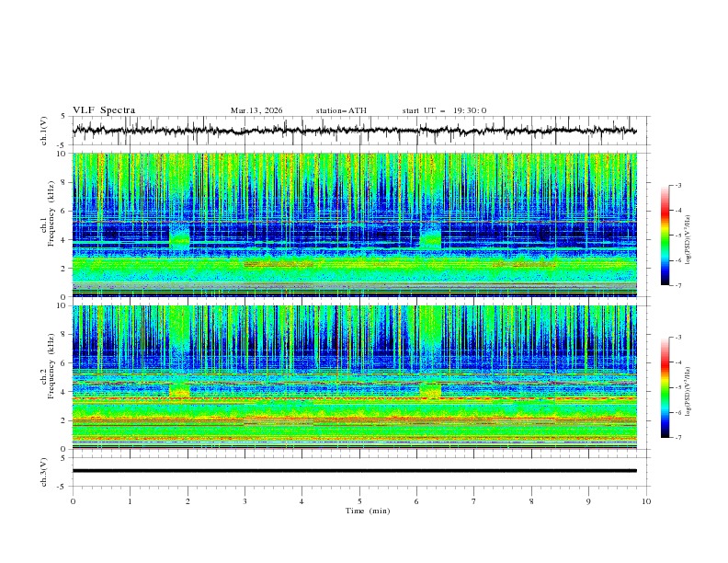The width and height of the screenshot is (728, 563).
Task: Click time axis tick label "1"
Action: pyautogui.click(x=130, y=501)
